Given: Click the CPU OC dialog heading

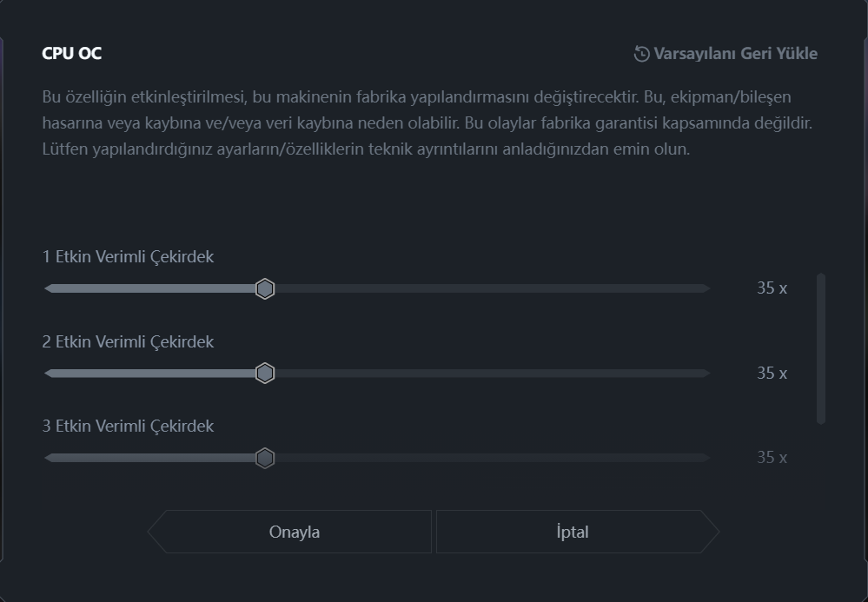Looking at the screenshot, I should coord(72,54).
